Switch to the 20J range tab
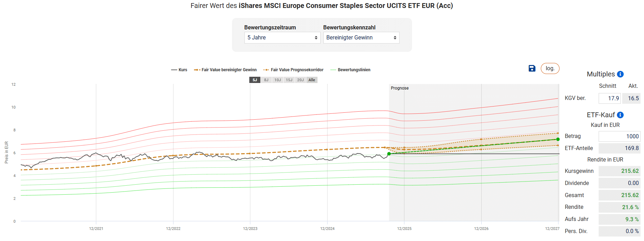This screenshot has width=644, height=241. tap(301, 80)
